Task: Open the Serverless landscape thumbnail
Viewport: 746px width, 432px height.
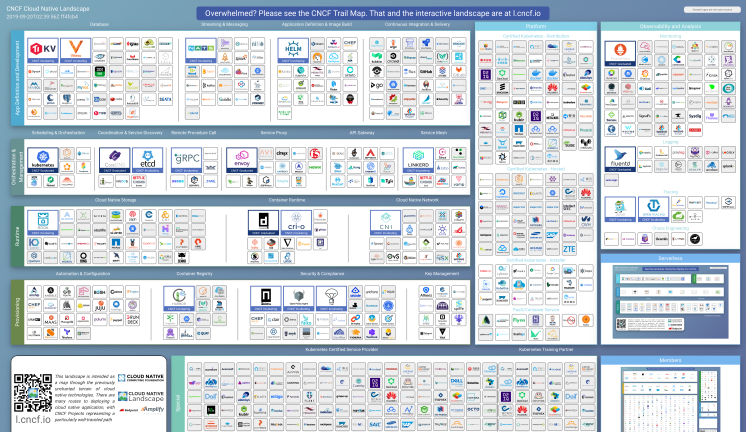Action: pos(670,302)
